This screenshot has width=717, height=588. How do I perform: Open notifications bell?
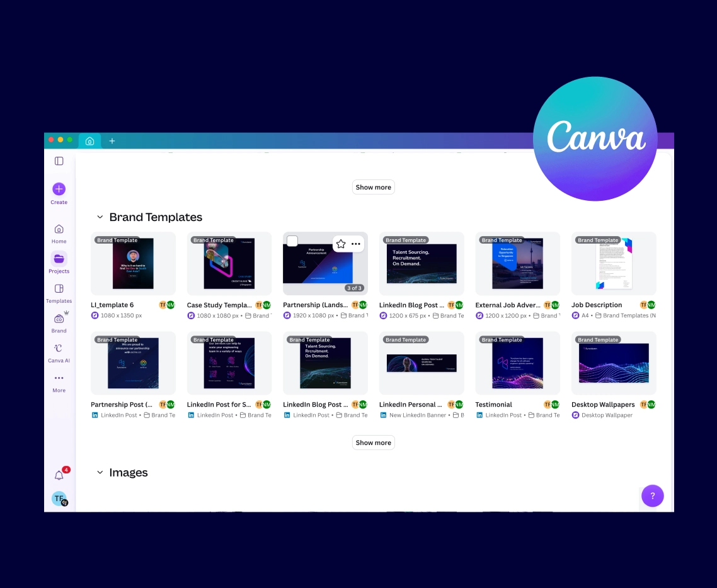59,475
